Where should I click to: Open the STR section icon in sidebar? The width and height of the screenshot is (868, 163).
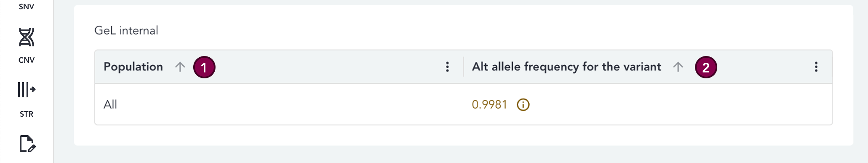[x=27, y=90]
